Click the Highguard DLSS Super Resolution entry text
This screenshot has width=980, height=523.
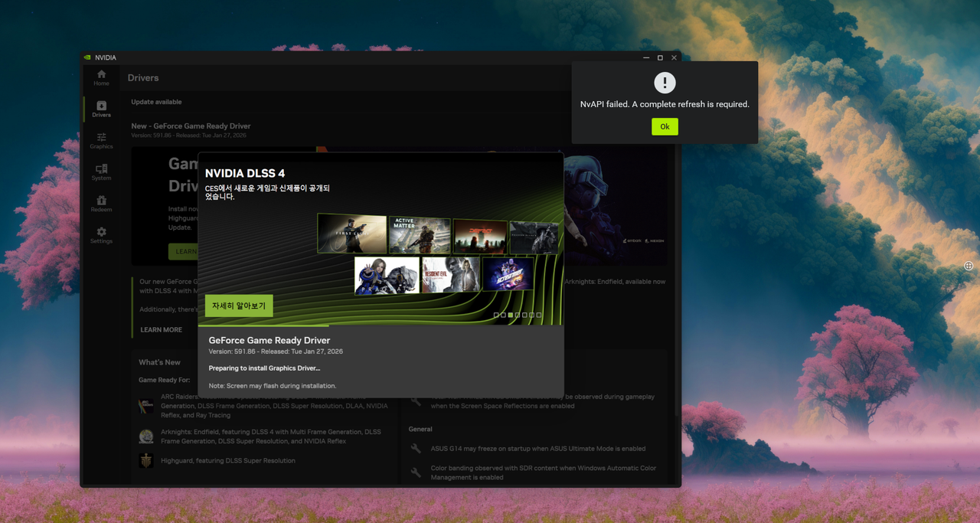[228, 461]
